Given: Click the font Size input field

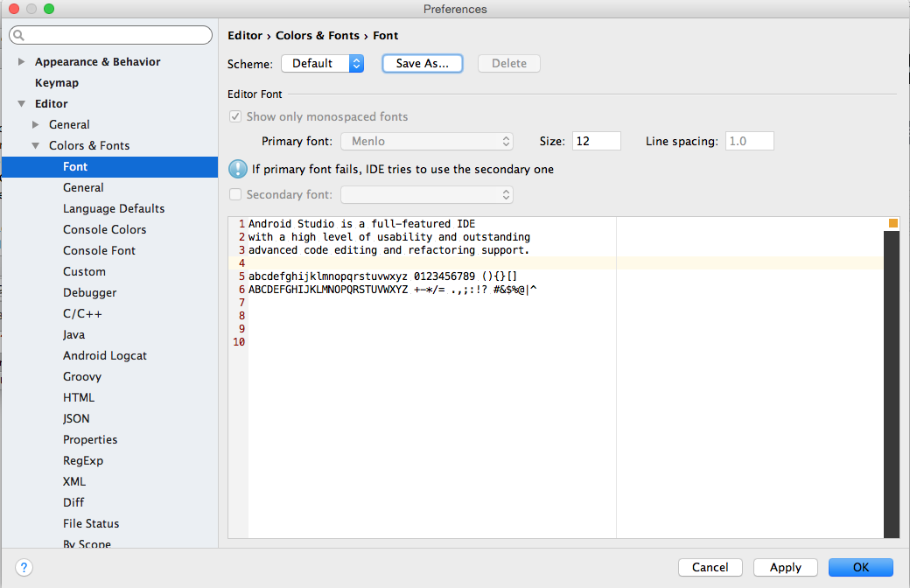Looking at the screenshot, I should (x=597, y=141).
